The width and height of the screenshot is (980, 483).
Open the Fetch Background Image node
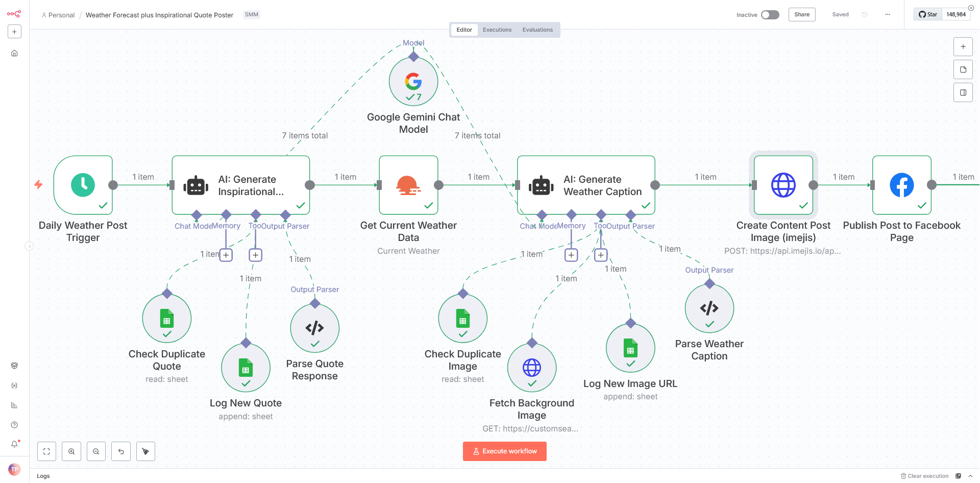pos(531,368)
